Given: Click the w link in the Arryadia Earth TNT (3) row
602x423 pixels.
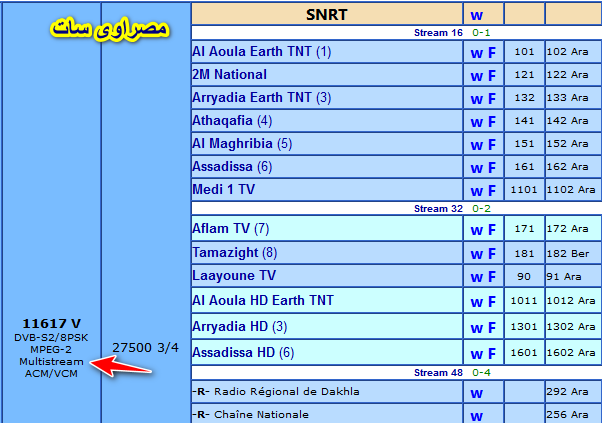Looking at the screenshot, I should (476, 99).
